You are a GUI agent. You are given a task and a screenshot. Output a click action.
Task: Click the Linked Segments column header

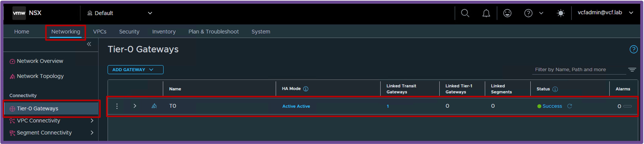pos(501,89)
